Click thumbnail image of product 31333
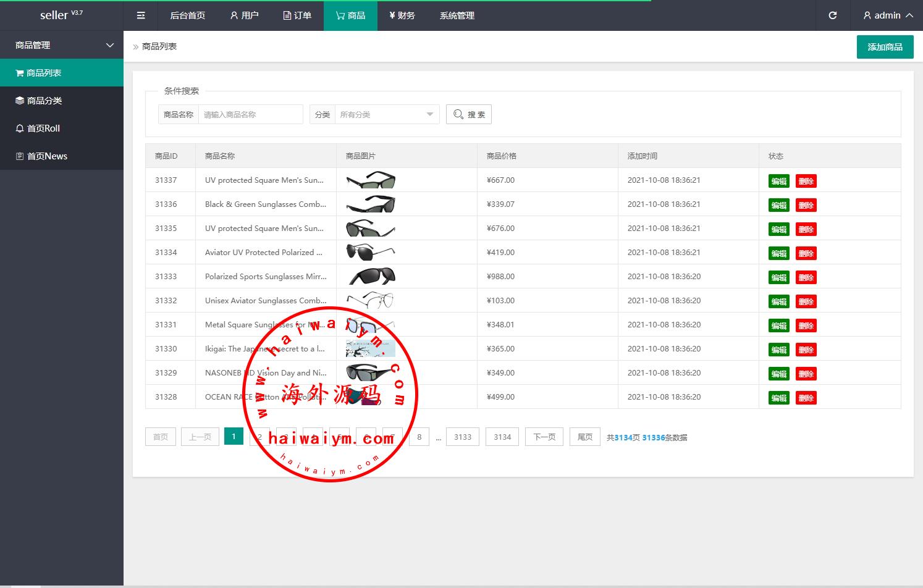The image size is (923, 588). (371, 276)
